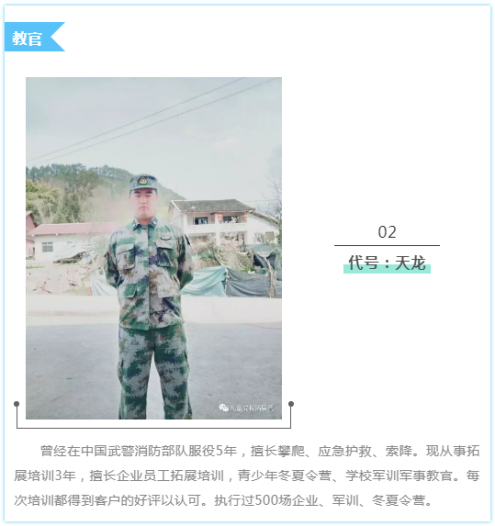
Task: Click the WeChat logo in photo watermark
Action: 223,407
